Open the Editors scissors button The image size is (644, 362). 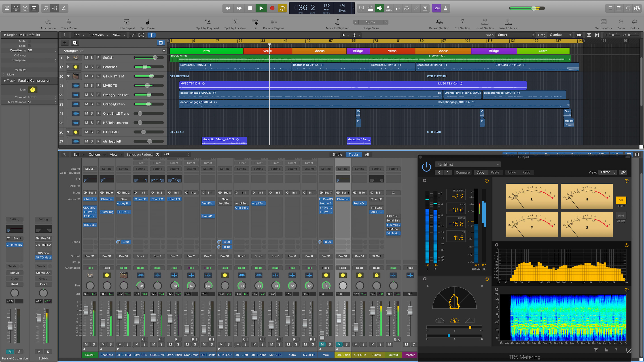click(64, 8)
